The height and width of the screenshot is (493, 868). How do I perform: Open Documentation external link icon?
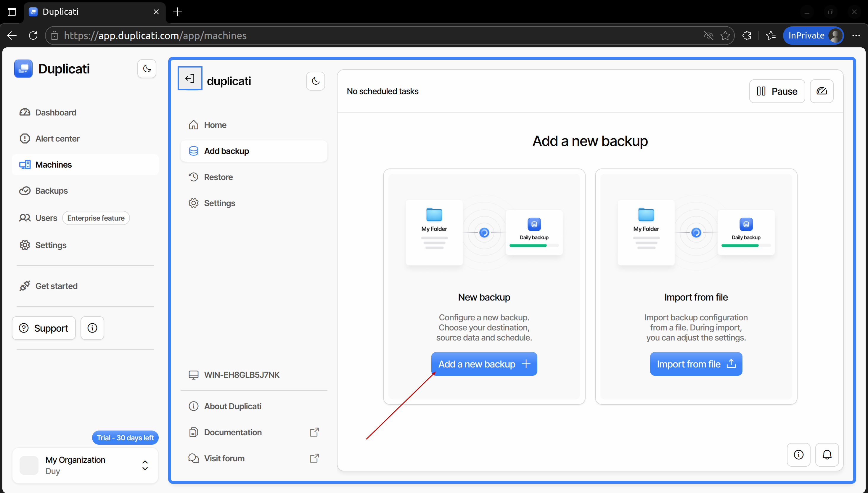314,432
